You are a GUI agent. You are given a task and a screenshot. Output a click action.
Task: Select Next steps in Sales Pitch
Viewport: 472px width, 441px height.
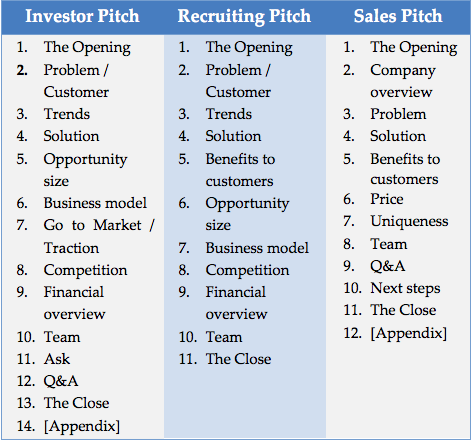(405, 288)
